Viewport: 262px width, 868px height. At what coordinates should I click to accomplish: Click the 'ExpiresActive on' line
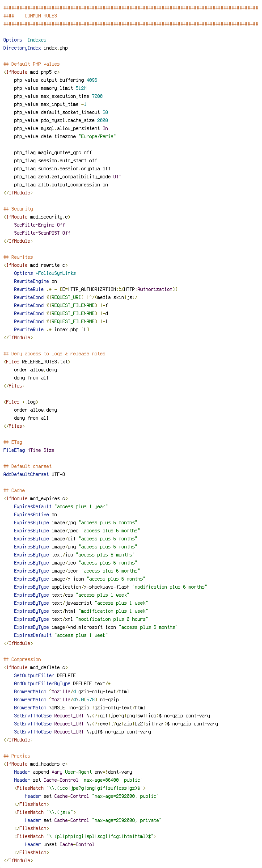(35, 514)
